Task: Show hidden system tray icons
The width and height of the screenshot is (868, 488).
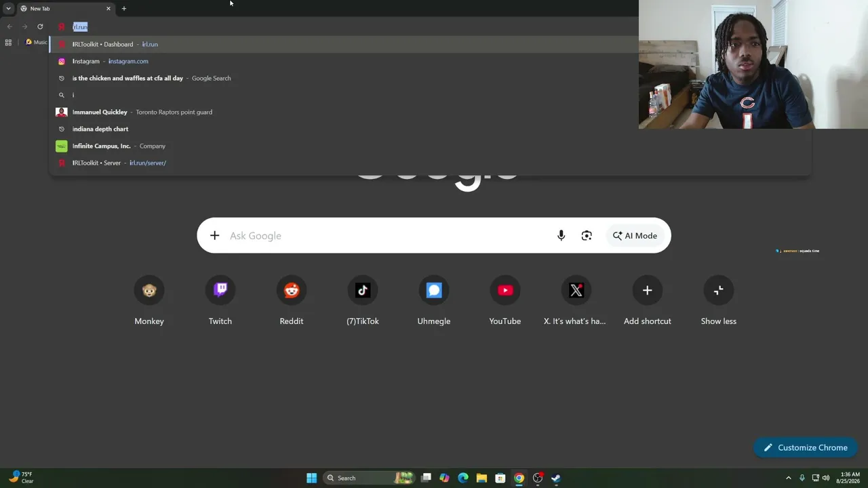Action: (788, 478)
